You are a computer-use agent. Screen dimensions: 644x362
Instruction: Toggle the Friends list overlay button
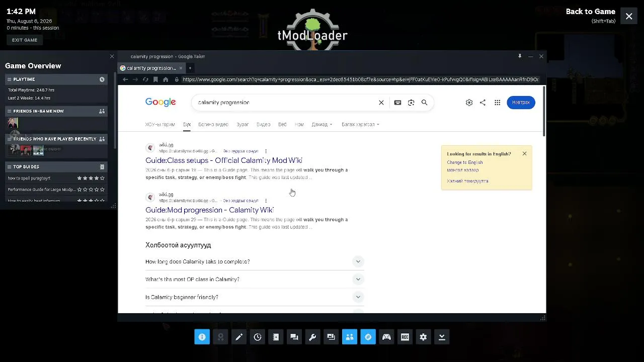tap(350, 337)
